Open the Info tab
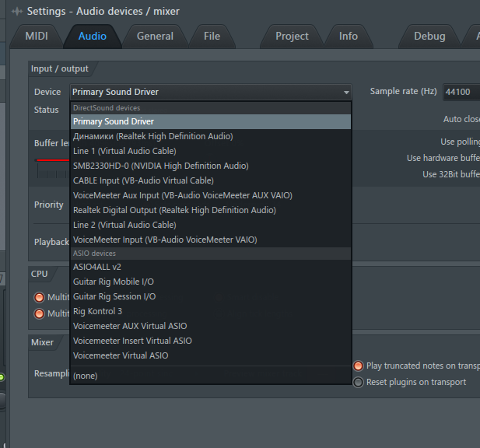Screen dimensions: 480x448 [x=349, y=36]
